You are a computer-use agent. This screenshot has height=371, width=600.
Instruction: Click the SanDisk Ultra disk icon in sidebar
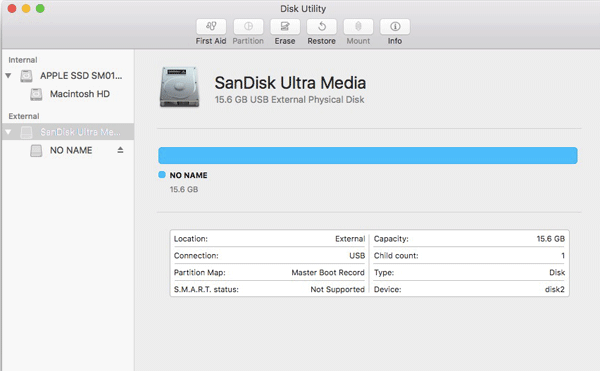click(x=26, y=132)
